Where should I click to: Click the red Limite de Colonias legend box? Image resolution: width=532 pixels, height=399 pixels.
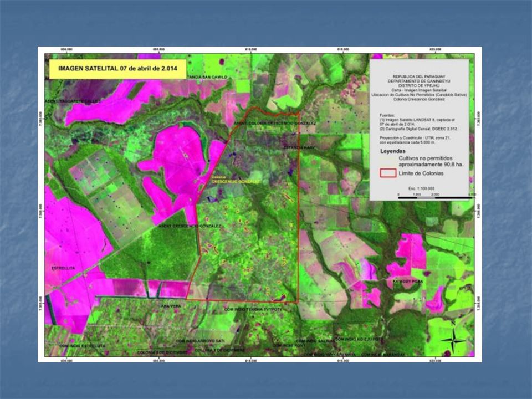tap(388, 173)
